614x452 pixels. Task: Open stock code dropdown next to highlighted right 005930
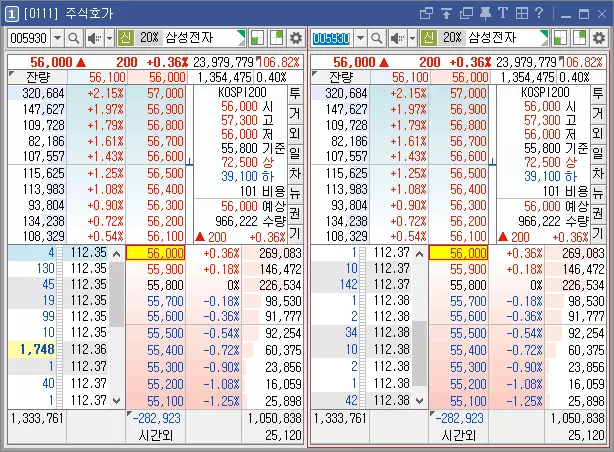pos(360,38)
